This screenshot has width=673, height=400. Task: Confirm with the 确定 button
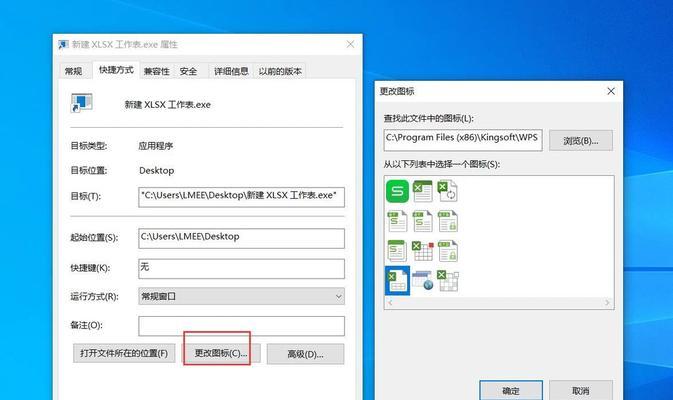(511, 390)
